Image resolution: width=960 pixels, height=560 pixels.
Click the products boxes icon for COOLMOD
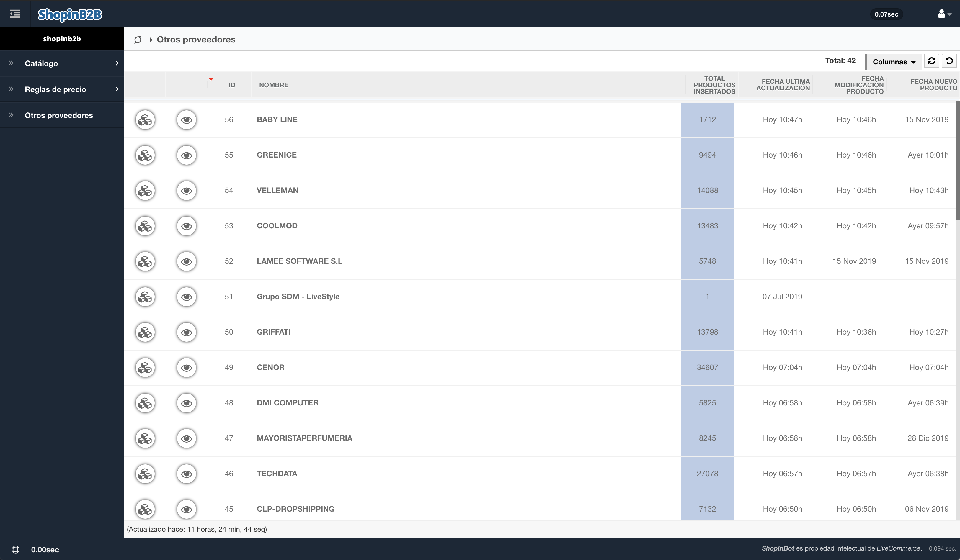click(145, 226)
